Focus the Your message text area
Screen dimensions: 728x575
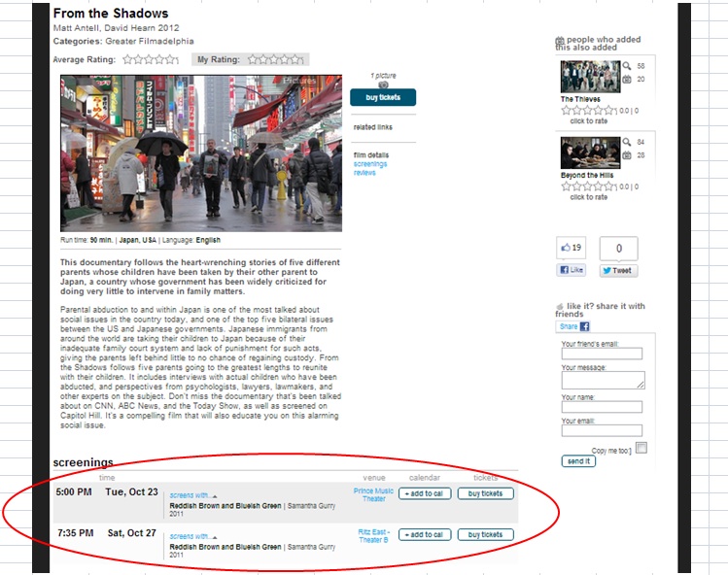604,380
